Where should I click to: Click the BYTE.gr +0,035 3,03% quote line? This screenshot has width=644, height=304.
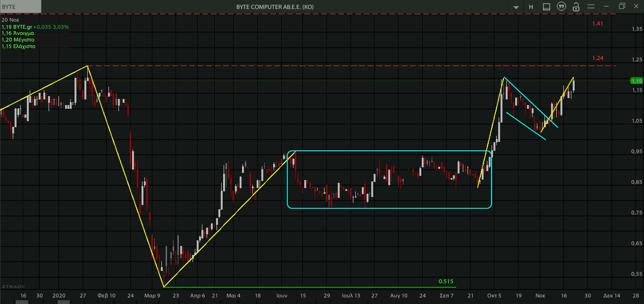(x=35, y=26)
